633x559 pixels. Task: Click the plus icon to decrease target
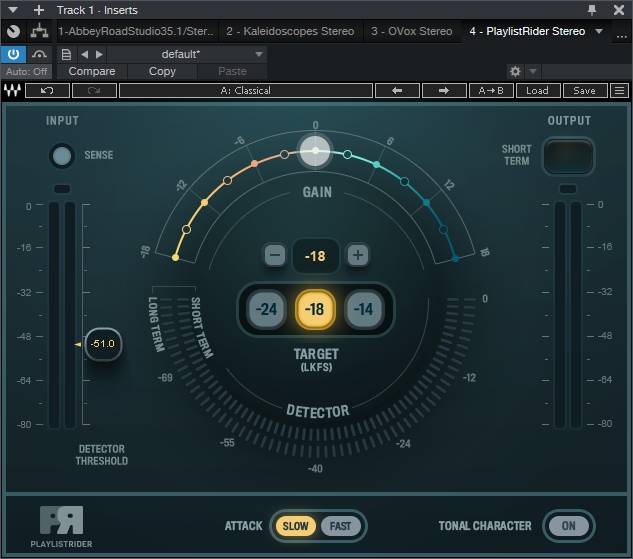357,255
